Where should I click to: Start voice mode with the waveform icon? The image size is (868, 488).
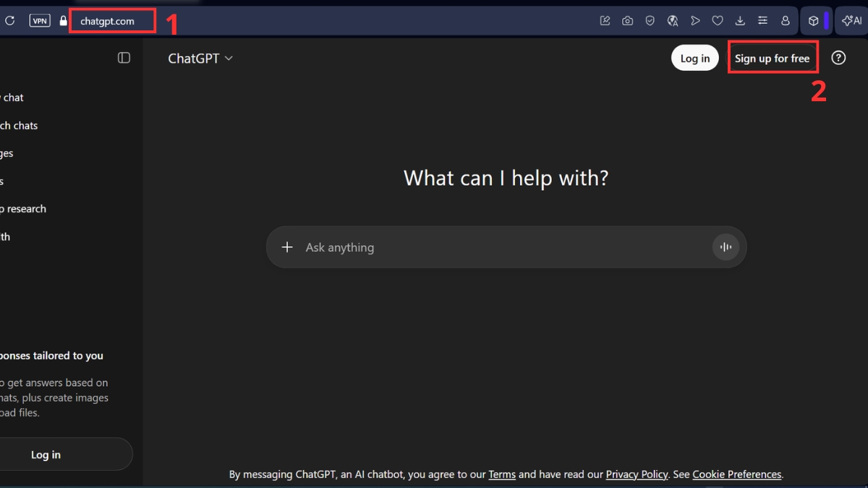click(726, 247)
